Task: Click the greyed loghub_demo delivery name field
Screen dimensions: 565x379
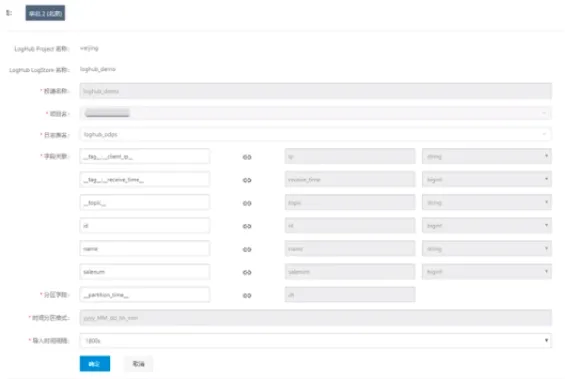Action: (316, 91)
